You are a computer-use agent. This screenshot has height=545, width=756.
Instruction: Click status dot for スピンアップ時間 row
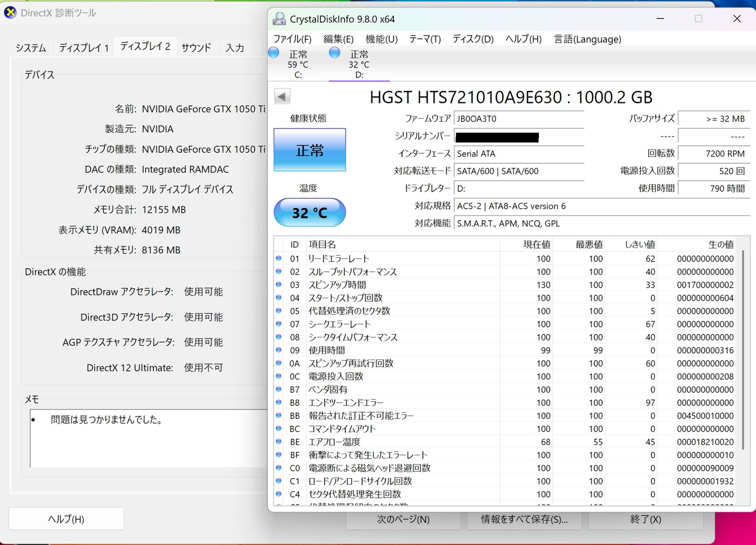click(x=279, y=285)
